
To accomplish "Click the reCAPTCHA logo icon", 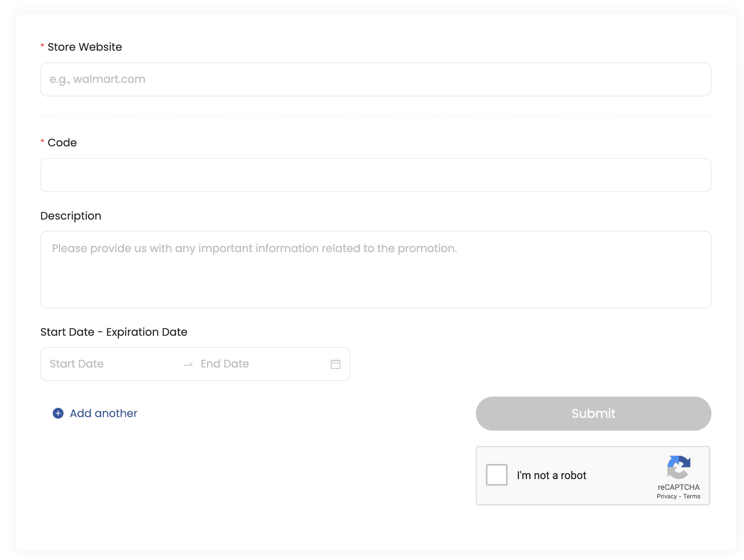I will pyautogui.click(x=679, y=467).
